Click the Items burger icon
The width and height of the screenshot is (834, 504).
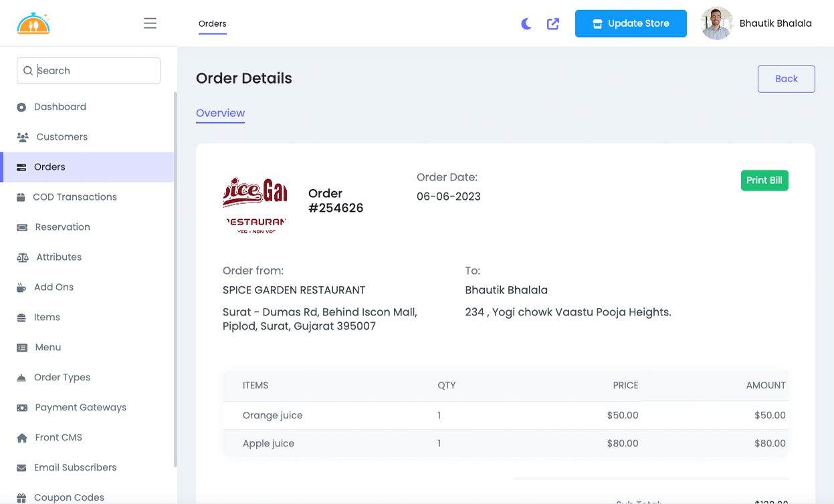pos(21,318)
